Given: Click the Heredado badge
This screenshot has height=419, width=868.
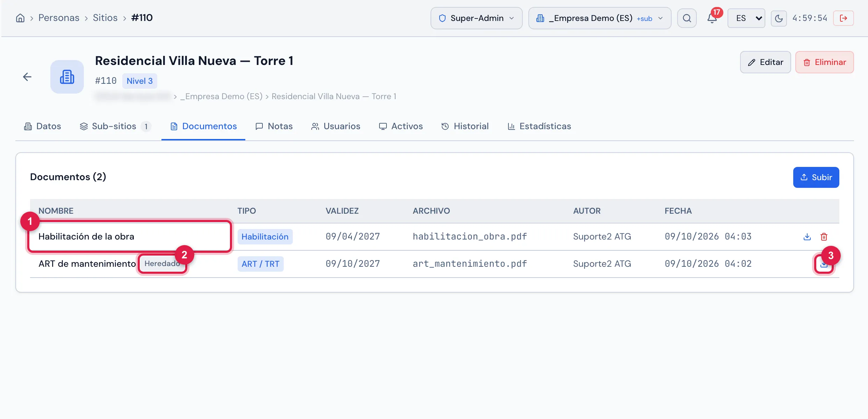Looking at the screenshot, I should tap(162, 264).
